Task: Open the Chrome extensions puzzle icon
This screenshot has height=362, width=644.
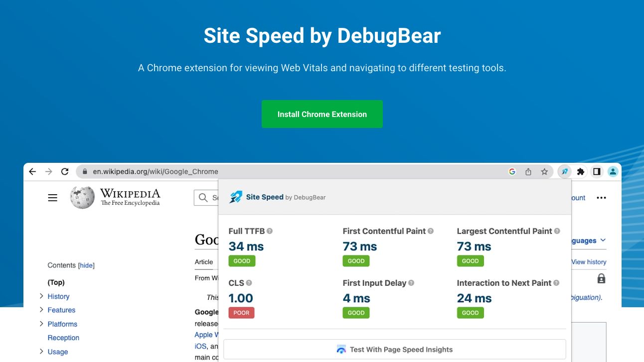Action: 581,172
